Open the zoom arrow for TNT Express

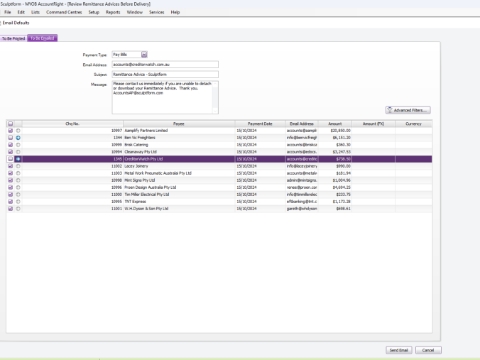(18, 202)
